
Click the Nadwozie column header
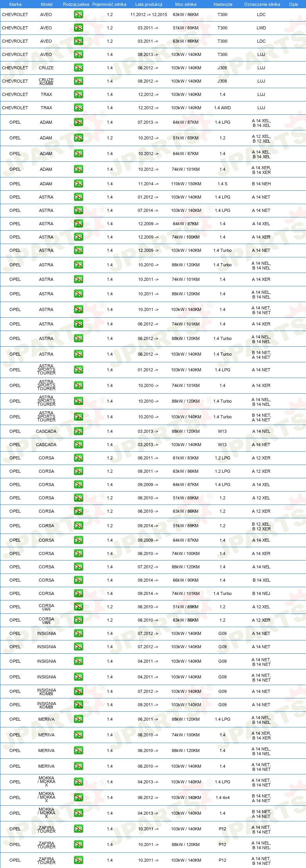point(223,4)
